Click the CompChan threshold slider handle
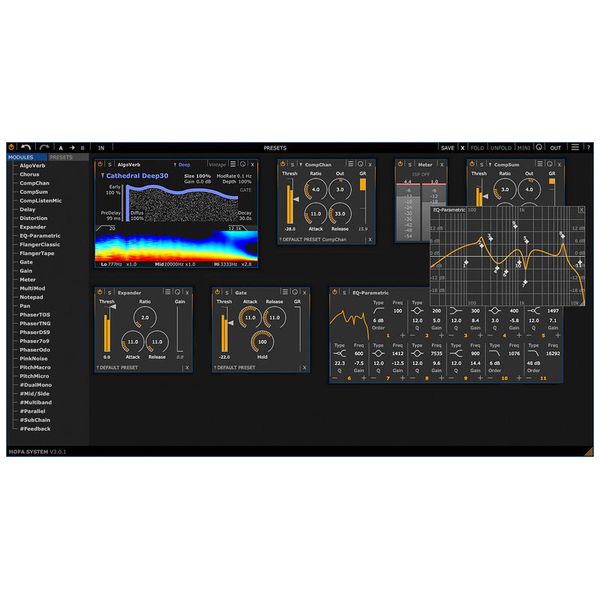Image resolution: width=600 pixels, height=600 pixels. 296,199
